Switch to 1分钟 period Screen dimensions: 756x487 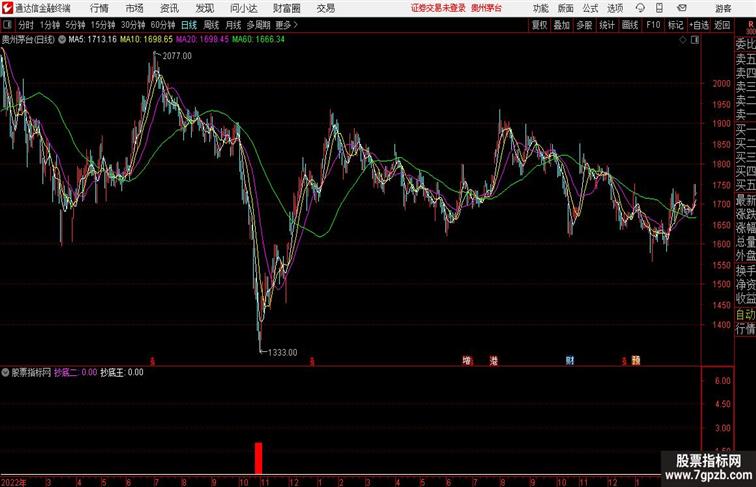[x=50, y=25]
